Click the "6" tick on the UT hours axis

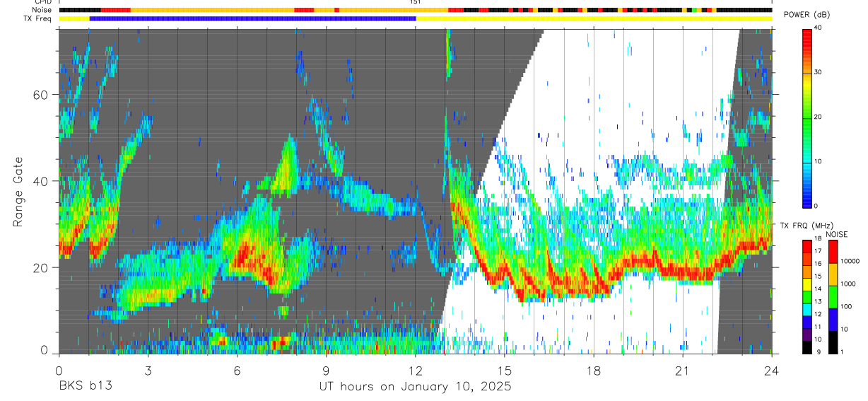[x=237, y=371]
